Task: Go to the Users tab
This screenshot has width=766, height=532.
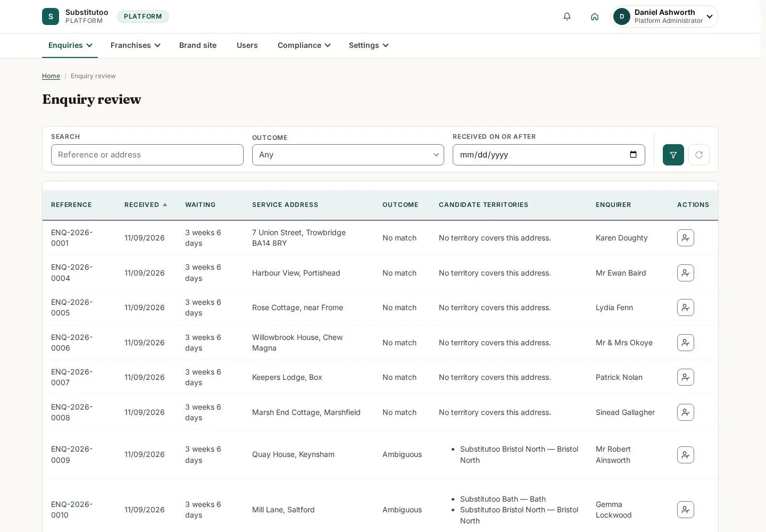Action: [247, 45]
